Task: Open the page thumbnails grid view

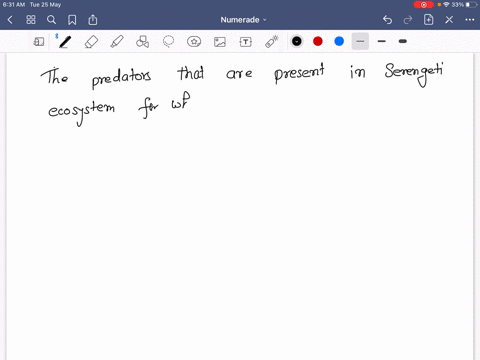Action: pos(31,20)
